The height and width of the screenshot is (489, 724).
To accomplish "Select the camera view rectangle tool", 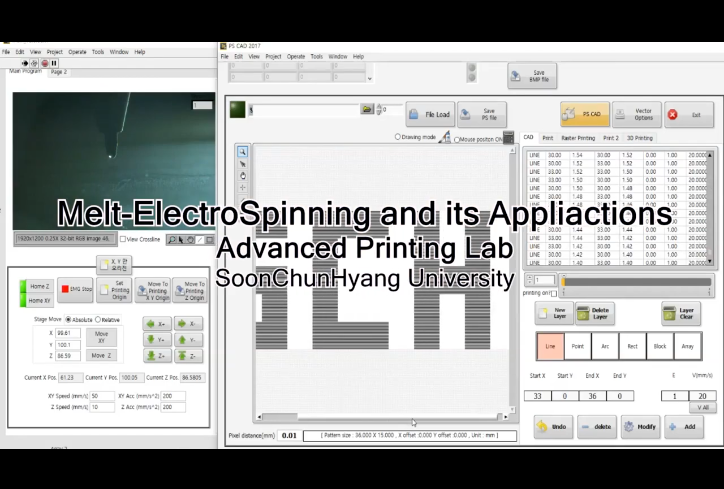I will click(x=210, y=240).
